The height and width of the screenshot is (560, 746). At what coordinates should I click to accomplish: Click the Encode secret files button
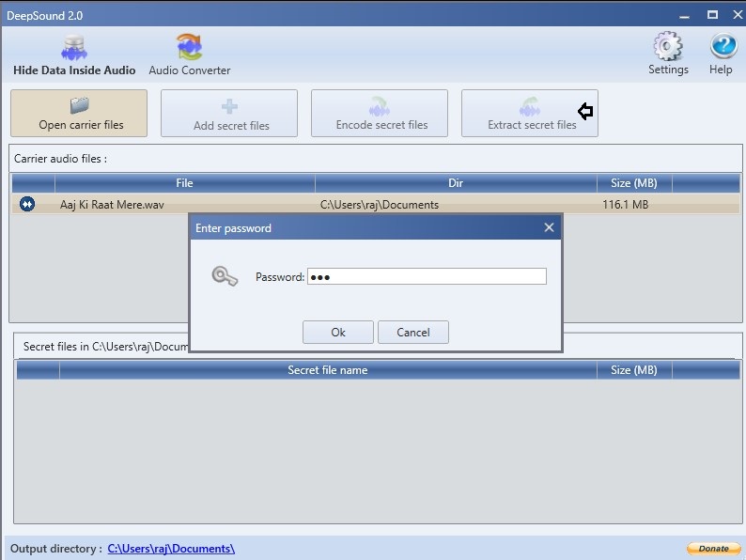(380, 114)
